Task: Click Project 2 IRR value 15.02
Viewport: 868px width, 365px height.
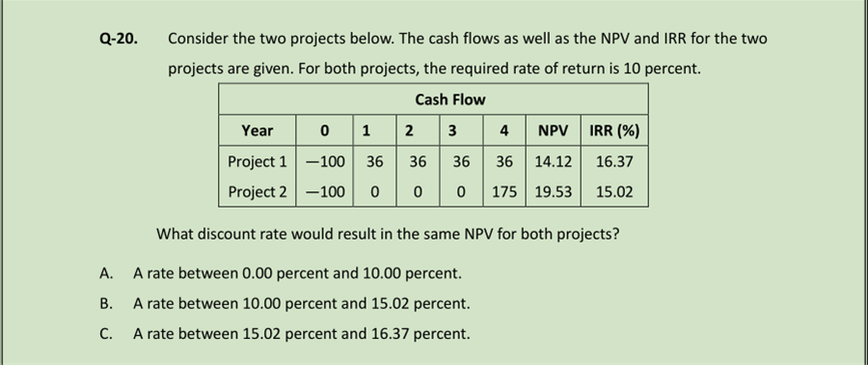Action: tap(614, 192)
